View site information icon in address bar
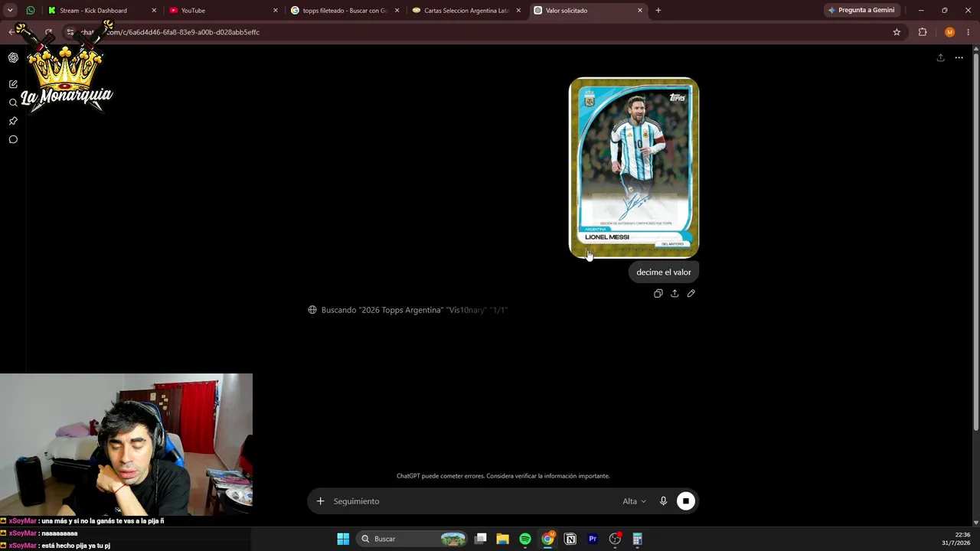Viewport: 980px width, 551px height. pyautogui.click(x=70, y=32)
